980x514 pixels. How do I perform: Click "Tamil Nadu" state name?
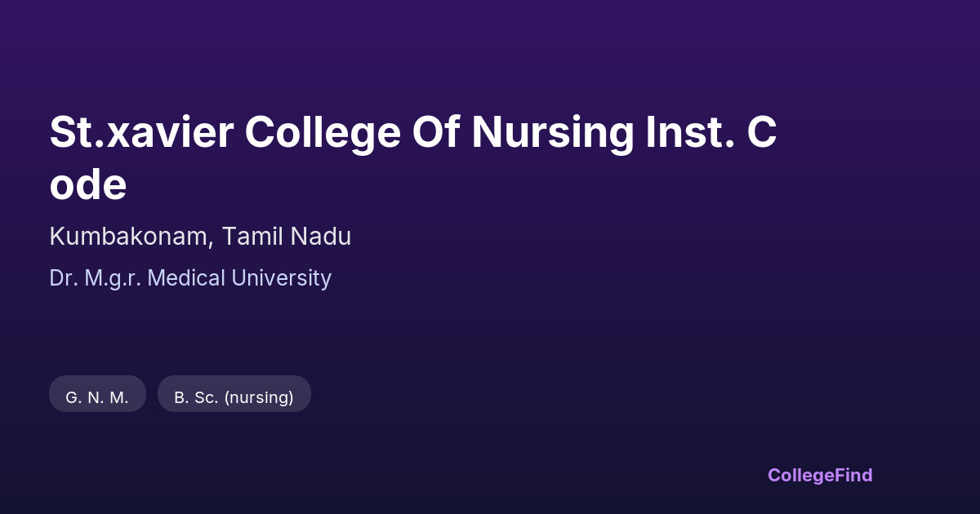tap(287, 237)
